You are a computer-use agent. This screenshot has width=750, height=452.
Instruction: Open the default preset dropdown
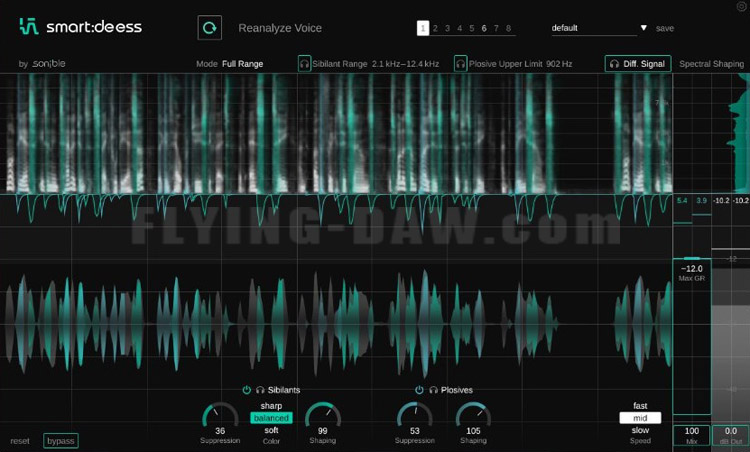pyautogui.click(x=599, y=28)
